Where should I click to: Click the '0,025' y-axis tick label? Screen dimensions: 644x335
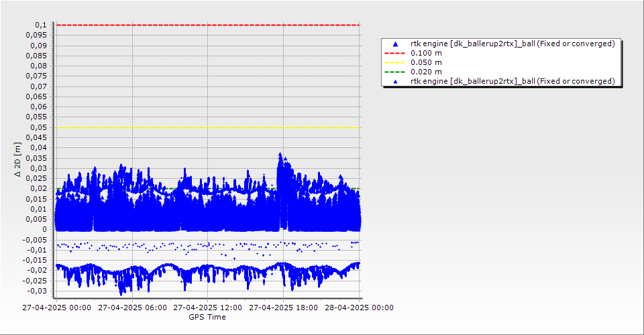tap(36, 179)
